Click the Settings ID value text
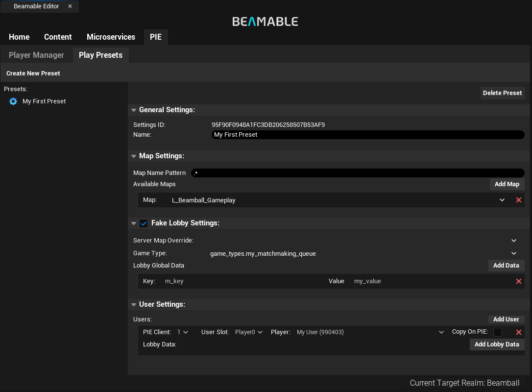The image size is (532, 392). tap(268, 125)
